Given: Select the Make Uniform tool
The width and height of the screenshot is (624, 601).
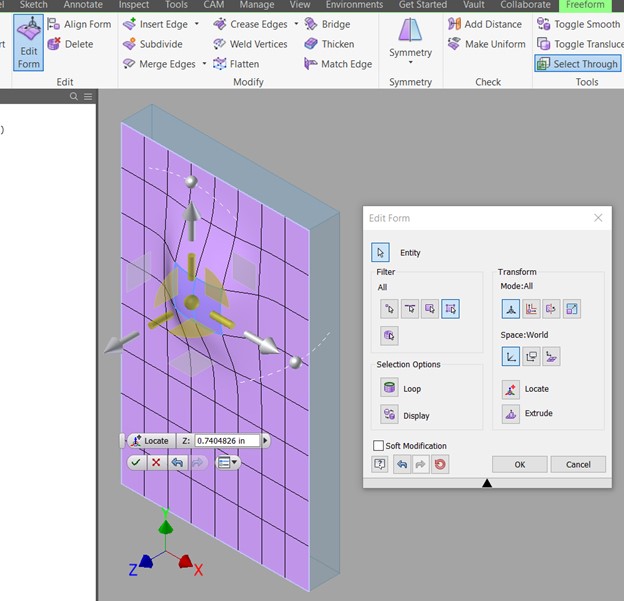Looking at the screenshot, I should [x=487, y=44].
